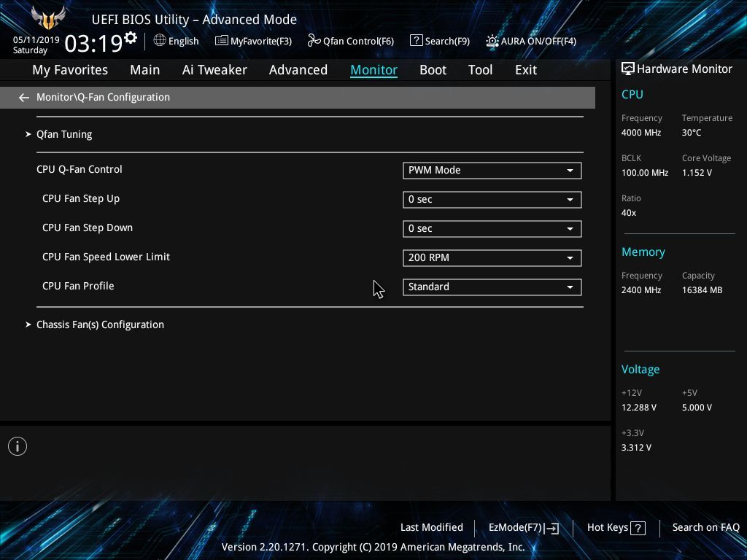
Task: Click the 03:19 clock display
Action: click(x=93, y=43)
